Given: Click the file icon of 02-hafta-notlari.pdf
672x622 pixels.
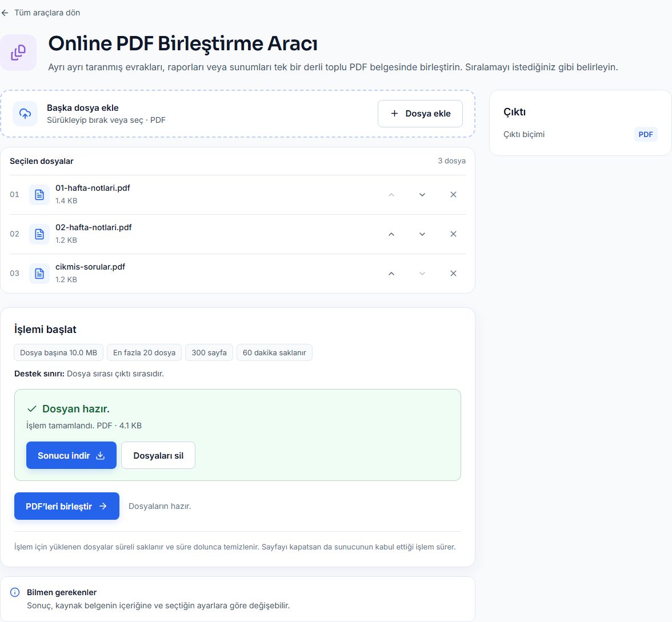Looking at the screenshot, I should tap(39, 234).
